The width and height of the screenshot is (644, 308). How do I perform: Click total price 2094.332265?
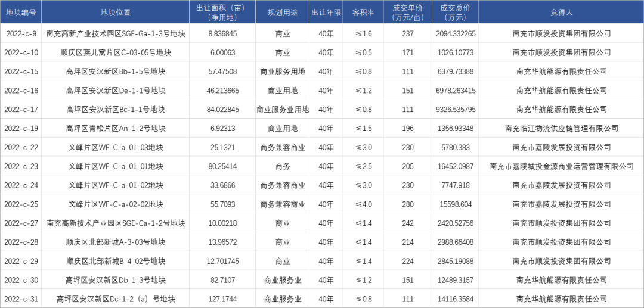(455, 33)
